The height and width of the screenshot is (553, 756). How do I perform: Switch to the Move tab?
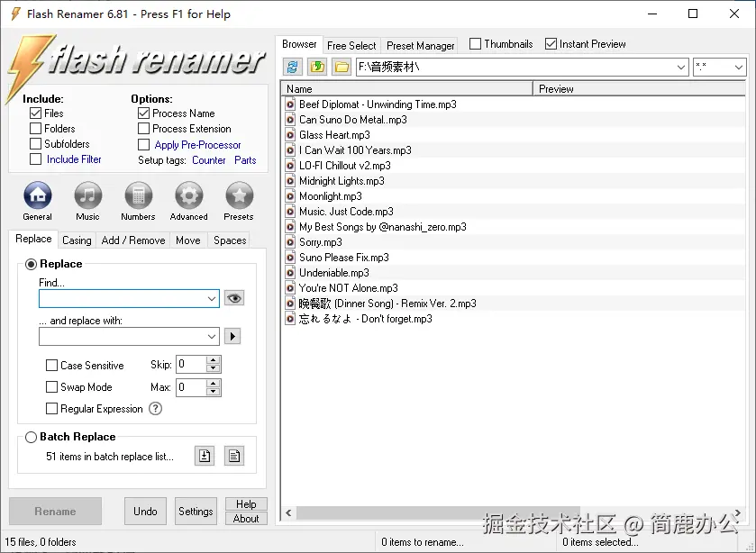188,240
